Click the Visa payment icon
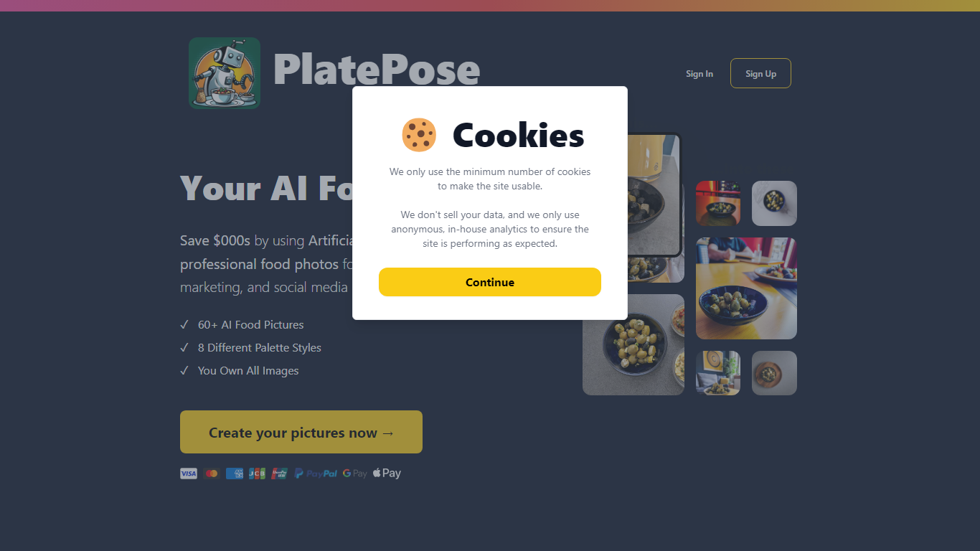 click(x=189, y=474)
